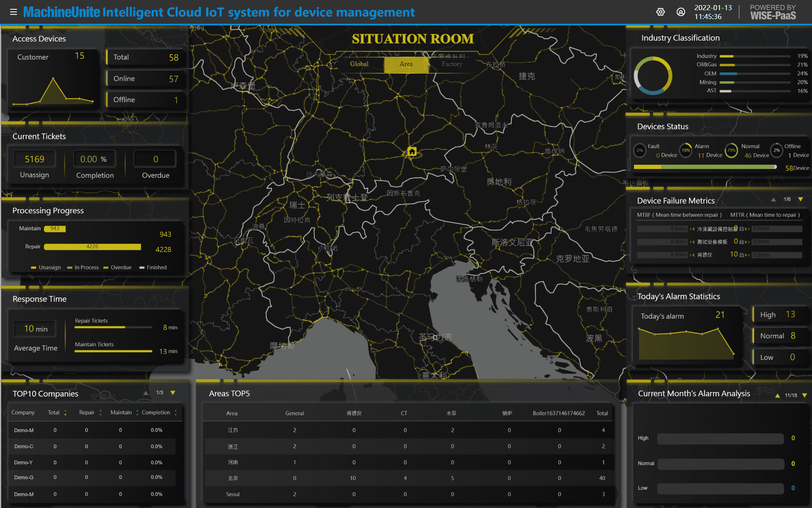The image size is (812, 508).
Task: Expand Current Month's Alarm Analysis pages
Action: click(x=804, y=395)
